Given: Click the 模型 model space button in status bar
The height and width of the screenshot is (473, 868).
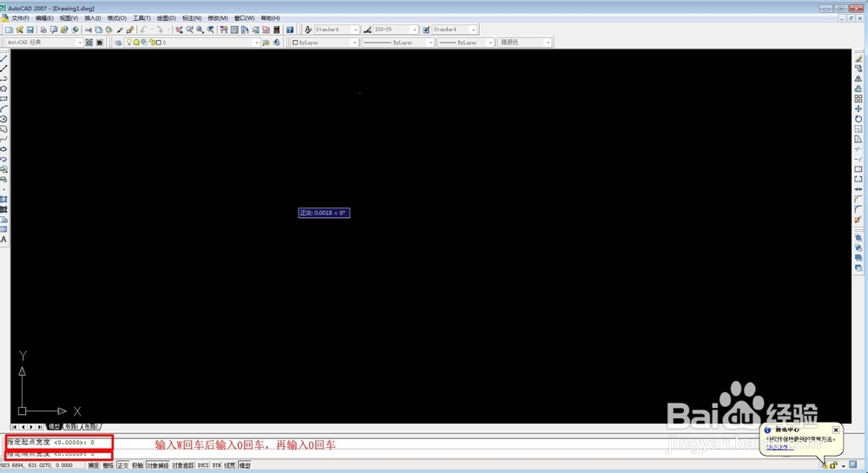Looking at the screenshot, I should coord(245,466).
